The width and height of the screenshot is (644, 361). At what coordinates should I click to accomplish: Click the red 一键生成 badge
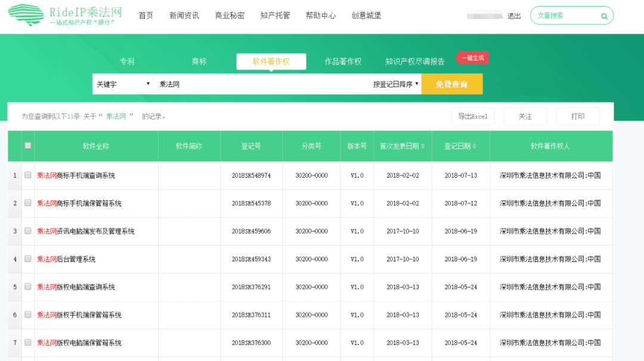473,58
